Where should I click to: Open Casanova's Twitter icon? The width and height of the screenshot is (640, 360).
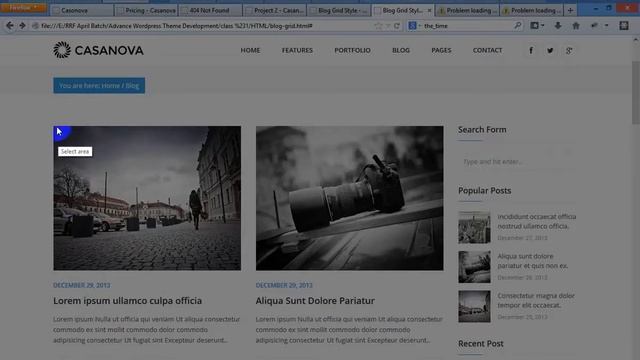coord(550,51)
